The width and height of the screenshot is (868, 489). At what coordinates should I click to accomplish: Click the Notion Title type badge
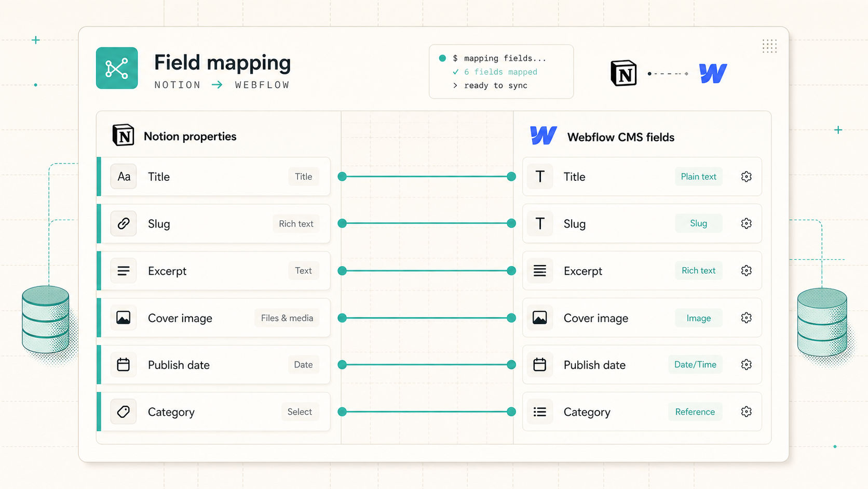[303, 177]
